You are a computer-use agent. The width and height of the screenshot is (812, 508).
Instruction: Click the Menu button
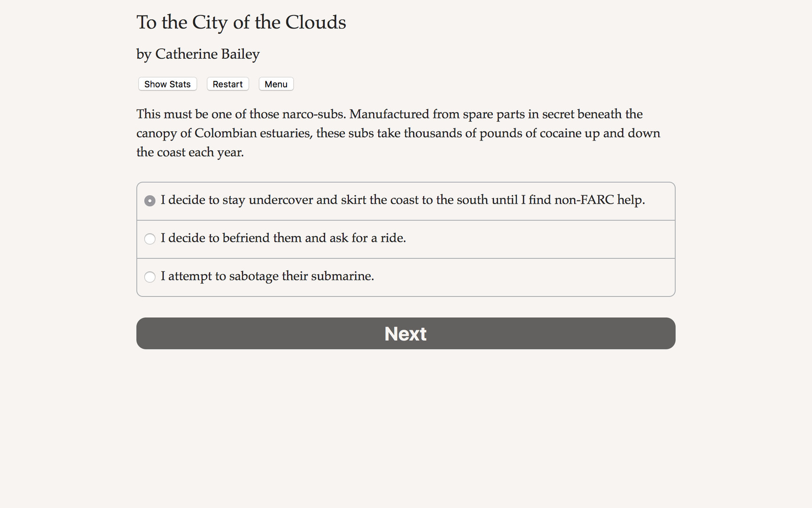[x=276, y=84]
